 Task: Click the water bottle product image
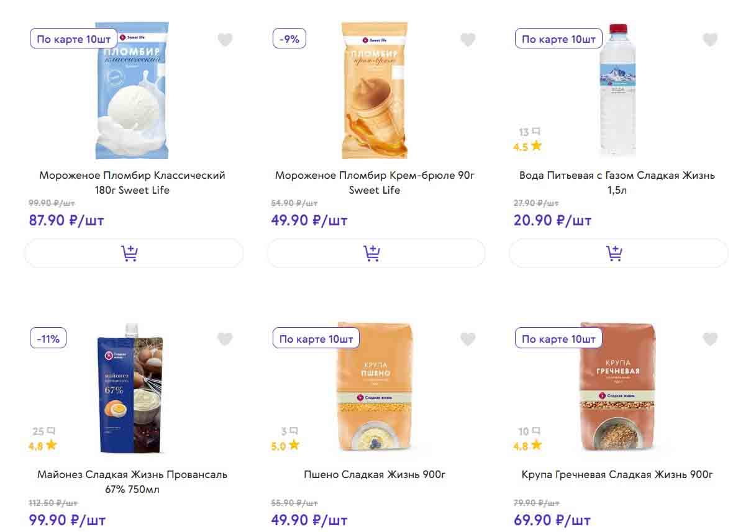(x=617, y=90)
